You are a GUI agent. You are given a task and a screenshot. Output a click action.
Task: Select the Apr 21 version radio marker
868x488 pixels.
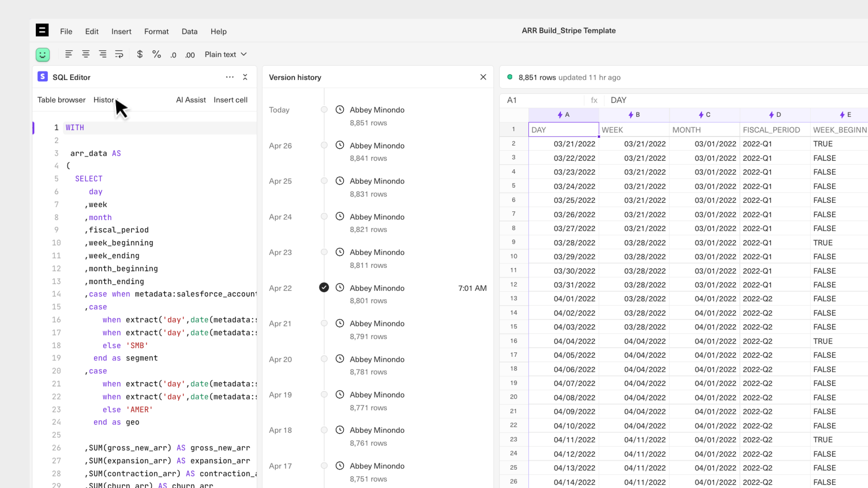[x=324, y=323]
